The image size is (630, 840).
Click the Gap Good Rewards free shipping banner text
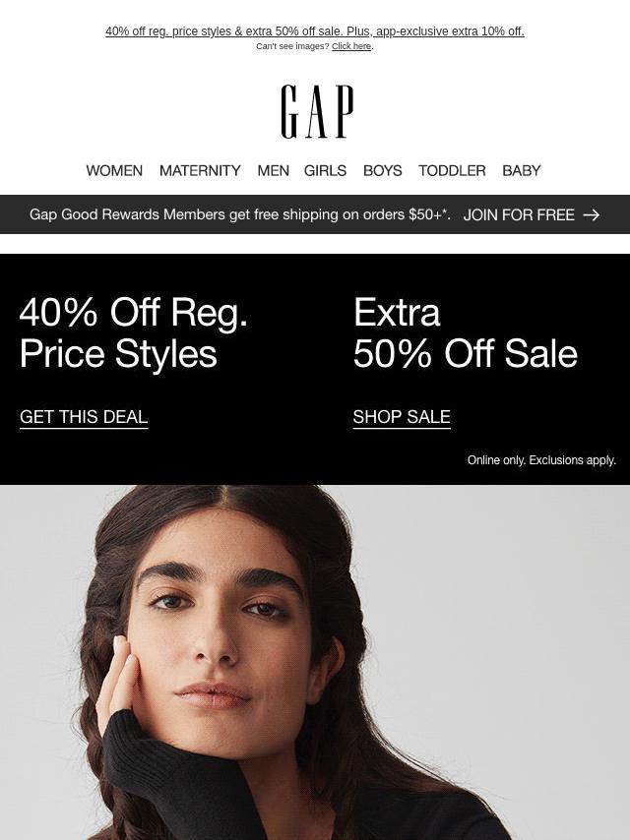[x=239, y=214]
